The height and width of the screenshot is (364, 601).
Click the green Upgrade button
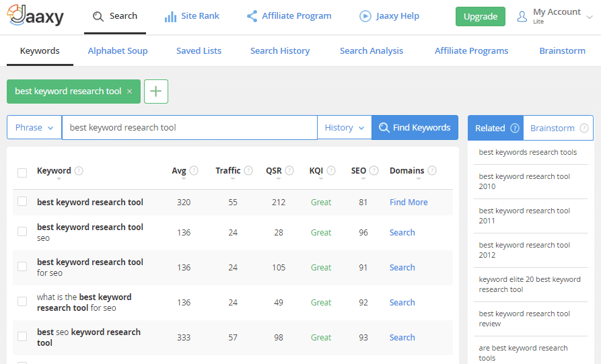tap(481, 16)
